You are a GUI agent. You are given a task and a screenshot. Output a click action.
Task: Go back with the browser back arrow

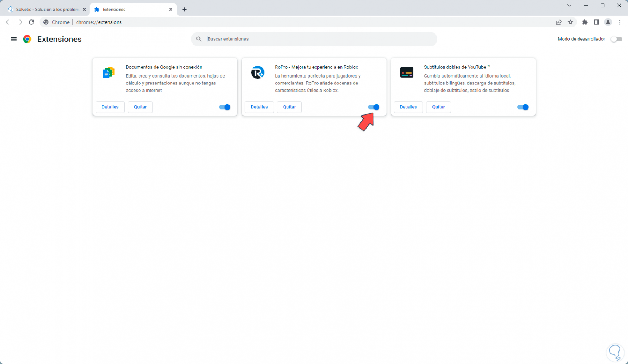point(8,22)
